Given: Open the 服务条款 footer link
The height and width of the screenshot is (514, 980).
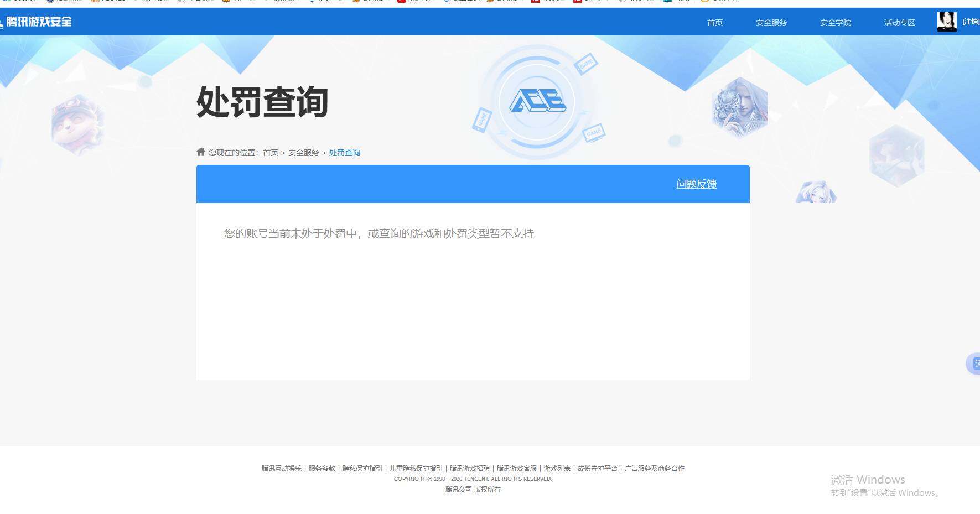Looking at the screenshot, I should coord(321,468).
